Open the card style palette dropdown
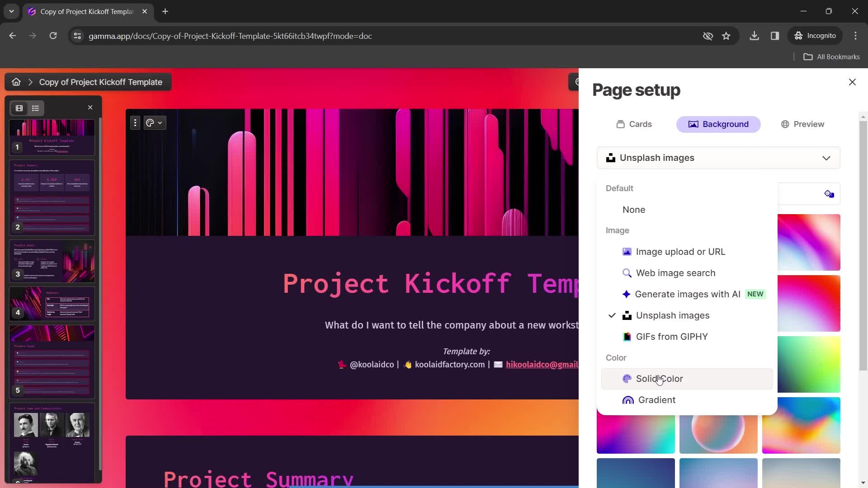 pos(155,123)
